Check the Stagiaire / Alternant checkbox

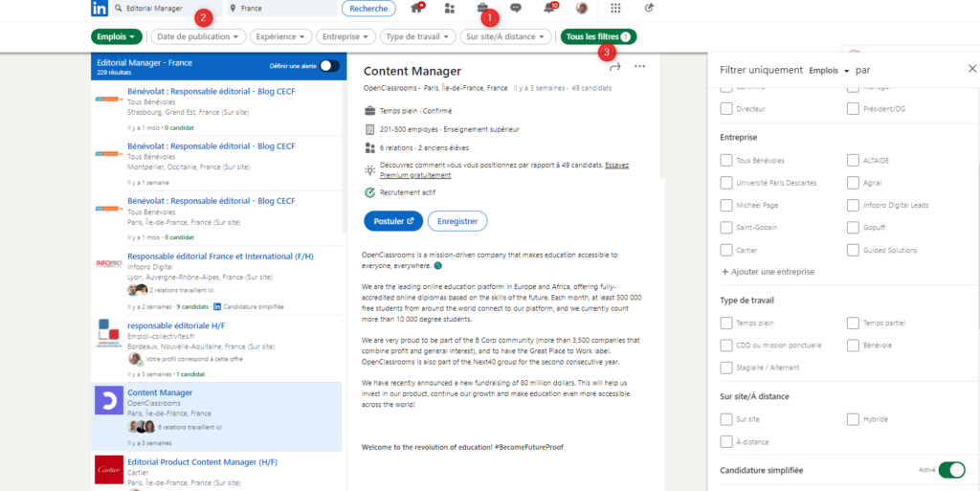(x=725, y=368)
